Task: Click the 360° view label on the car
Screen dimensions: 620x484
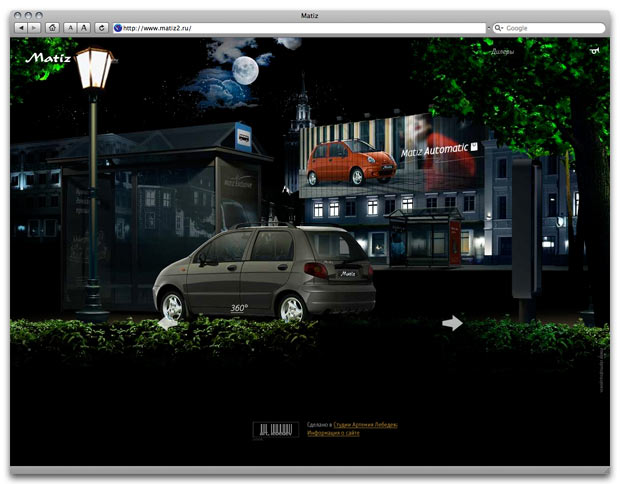Action: [x=239, y=308]
